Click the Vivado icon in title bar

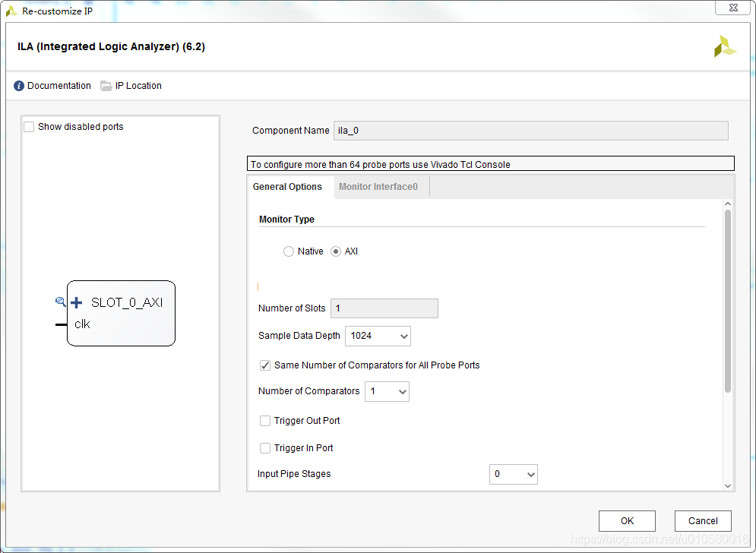(11, 11)
